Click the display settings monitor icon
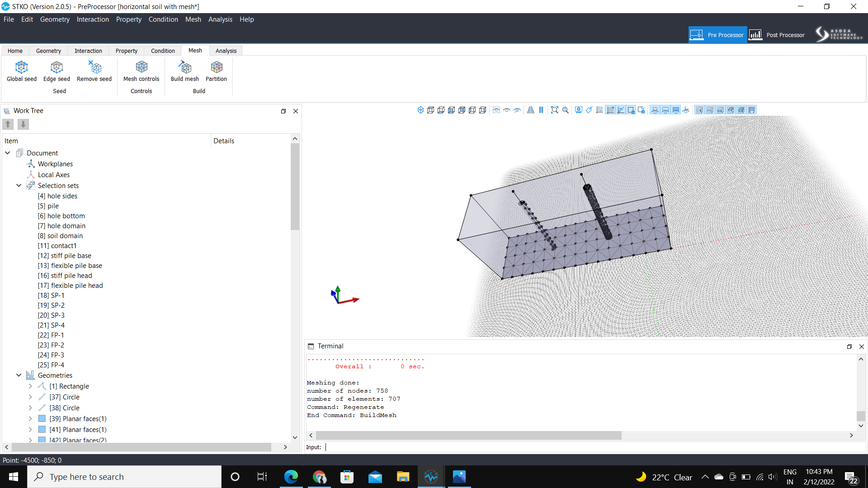 (578, 110)
